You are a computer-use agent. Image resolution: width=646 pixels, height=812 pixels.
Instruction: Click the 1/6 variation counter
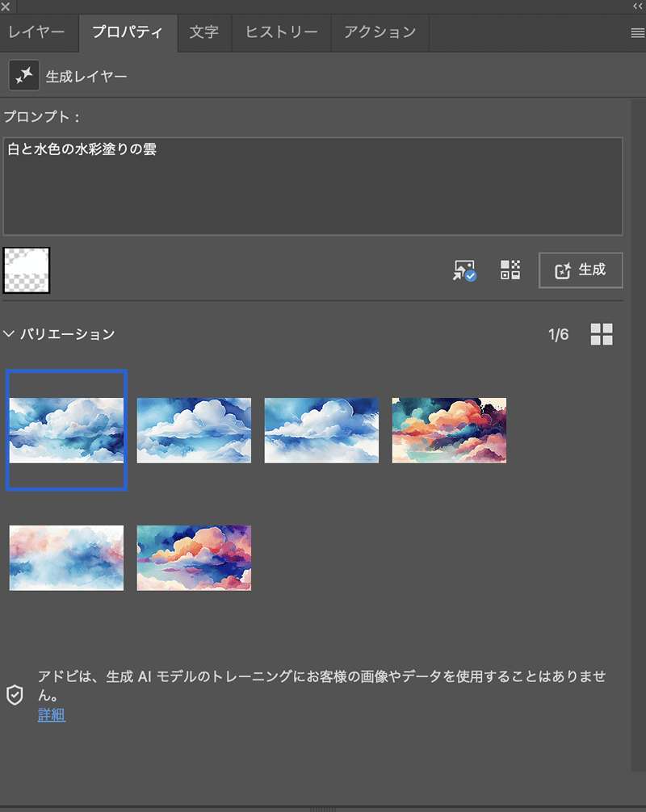tap(559, 334)
